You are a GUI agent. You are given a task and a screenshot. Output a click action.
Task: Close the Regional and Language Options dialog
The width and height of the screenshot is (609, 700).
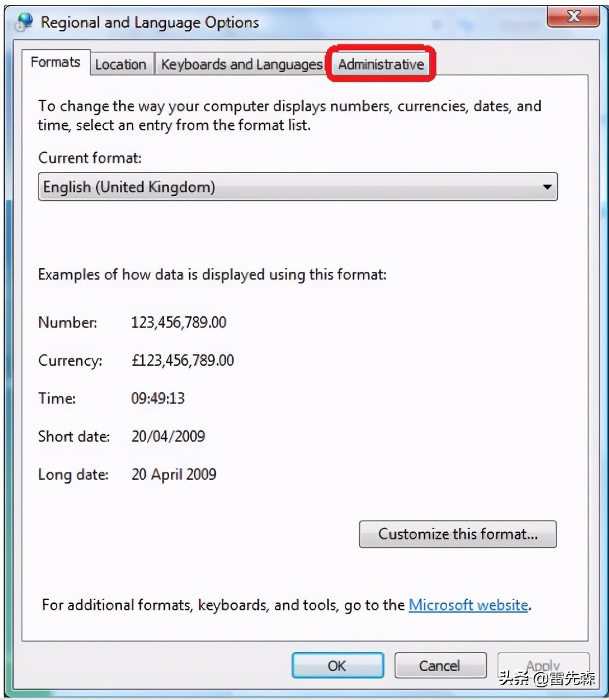573,16
